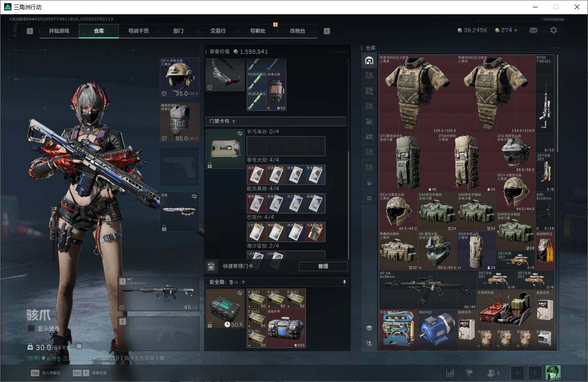
Task: Select the DICH-9 helmet with 42.0/42.0
Action: tap(399, 212)
